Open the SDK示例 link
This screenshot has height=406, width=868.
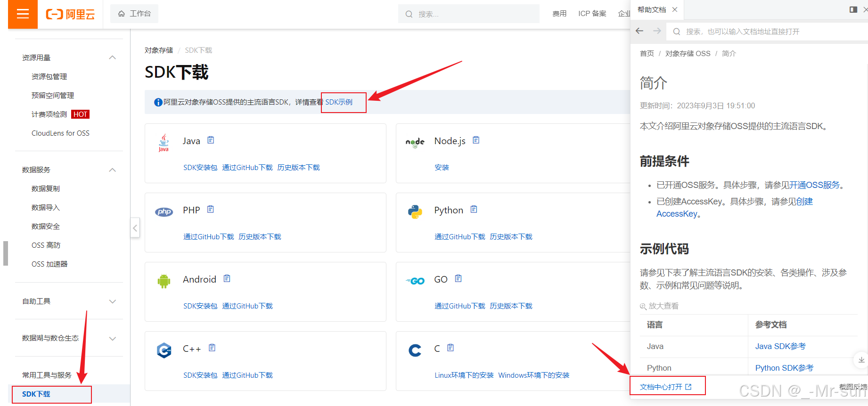339,102
